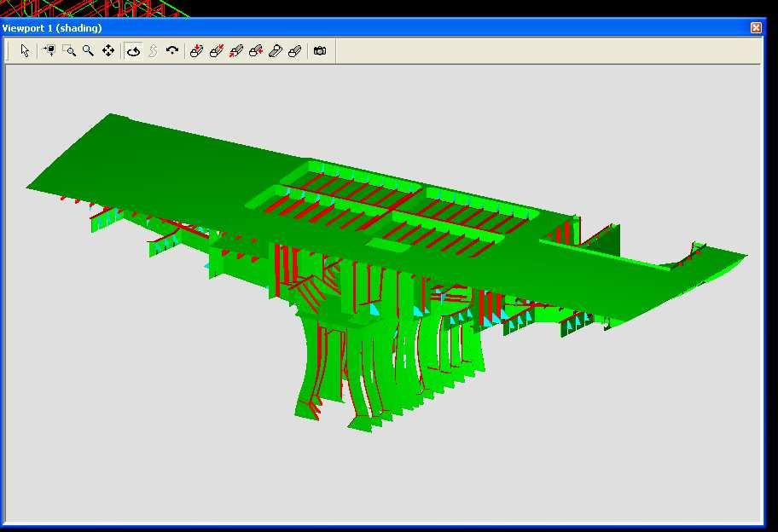The width and height of the screenshot is (778, 532).
Task: Toggle the circular-arrow rotate view tool
Action: pyautogui.click(x=133, y=51)
